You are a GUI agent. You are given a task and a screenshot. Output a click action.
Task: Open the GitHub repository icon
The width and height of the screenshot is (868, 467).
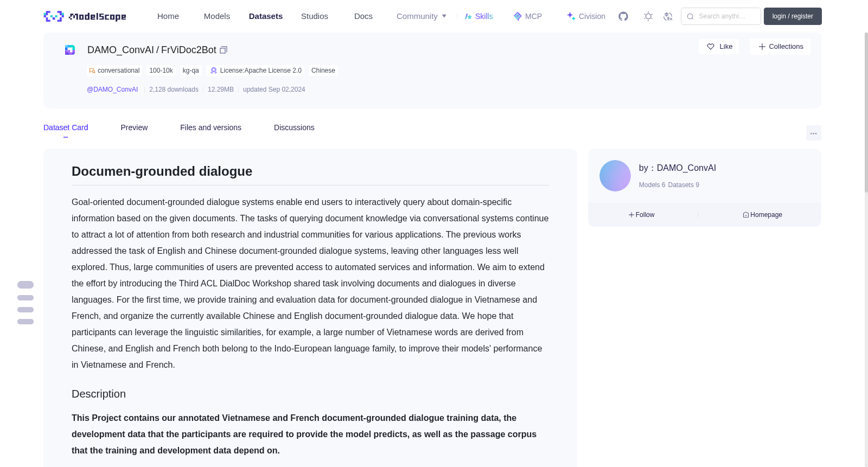pyautogui.click(x=623, y=16)
